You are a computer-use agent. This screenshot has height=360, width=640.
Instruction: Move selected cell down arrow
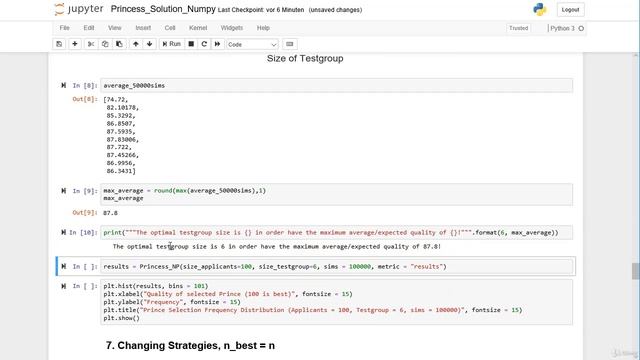click(149, 44)
